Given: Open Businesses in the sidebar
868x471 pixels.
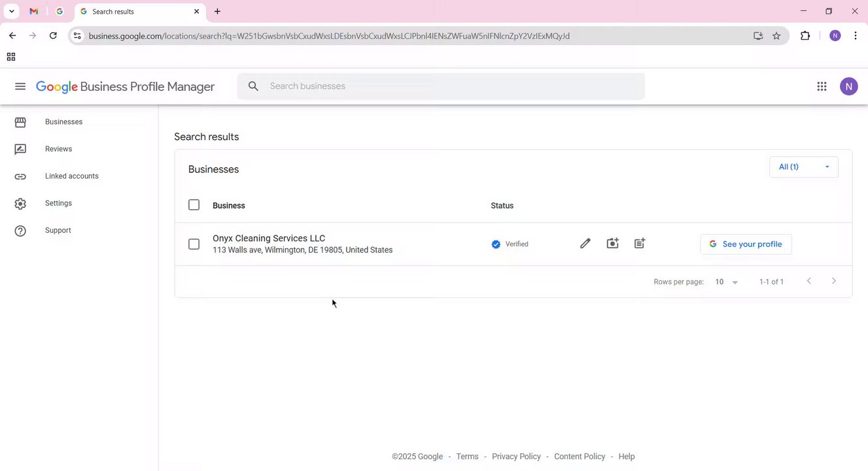Looking at the screenshot, I should point(63,122).
